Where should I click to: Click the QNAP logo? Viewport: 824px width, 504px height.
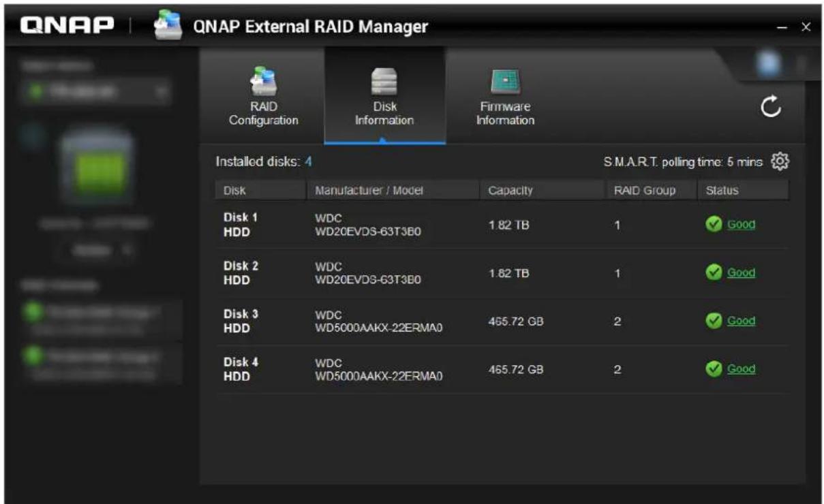tap(67, 26)
